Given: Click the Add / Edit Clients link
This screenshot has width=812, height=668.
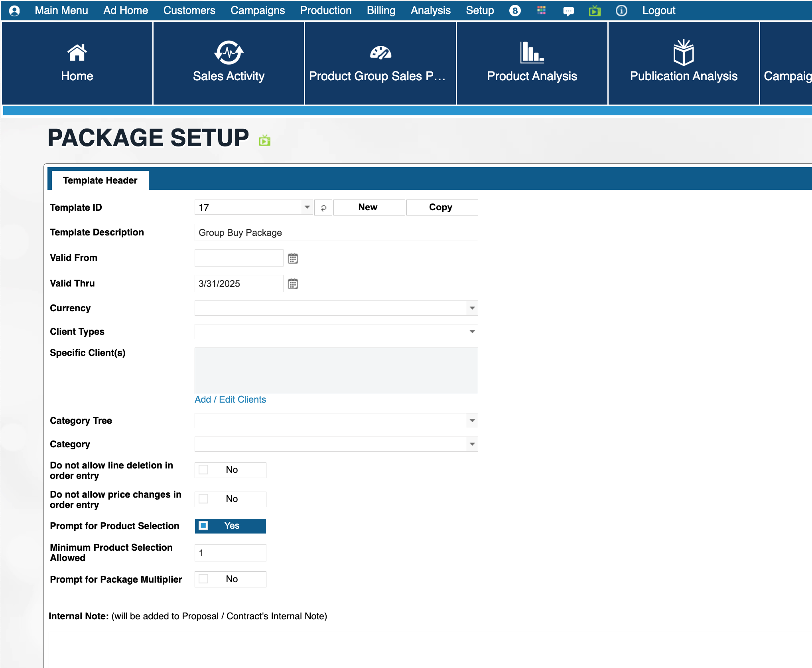Looking at the screenshot, I should point(230,400).
